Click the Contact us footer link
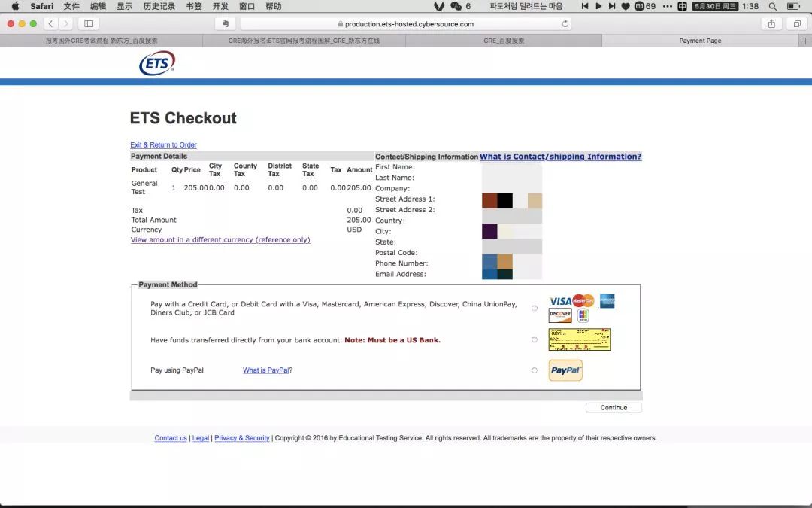This screenshot has width=812, height=508. click(171, 438)
